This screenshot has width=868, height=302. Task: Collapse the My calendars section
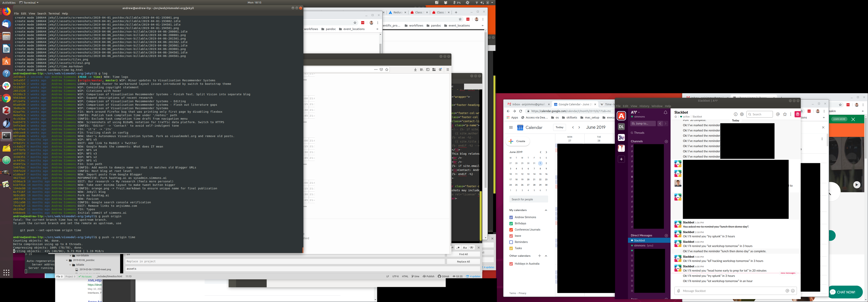(546, 210)
